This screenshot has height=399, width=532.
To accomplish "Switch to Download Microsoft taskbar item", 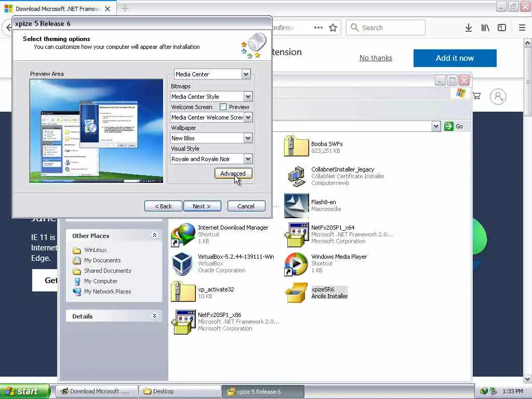I will [x=97, y=391].
